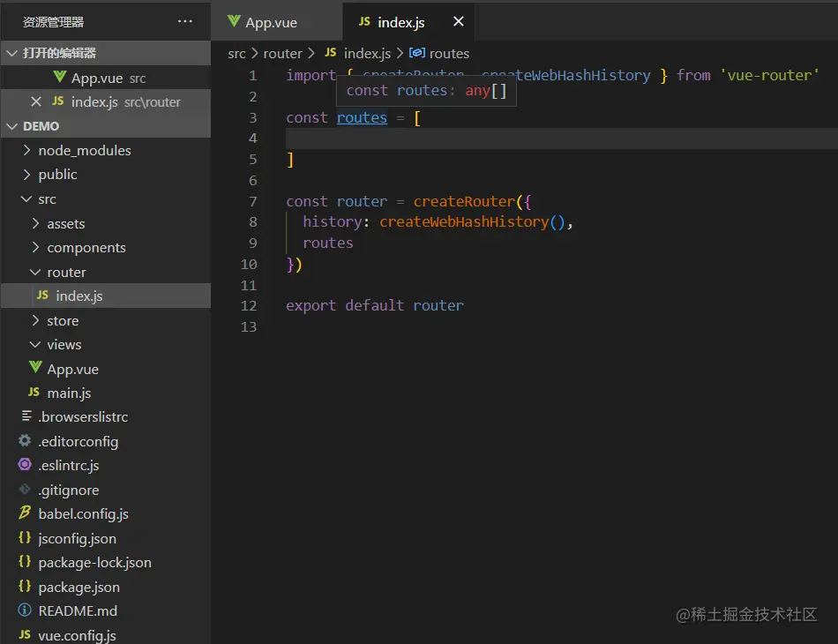
Task: Open package.json file
Action: (x=105, y=587)
